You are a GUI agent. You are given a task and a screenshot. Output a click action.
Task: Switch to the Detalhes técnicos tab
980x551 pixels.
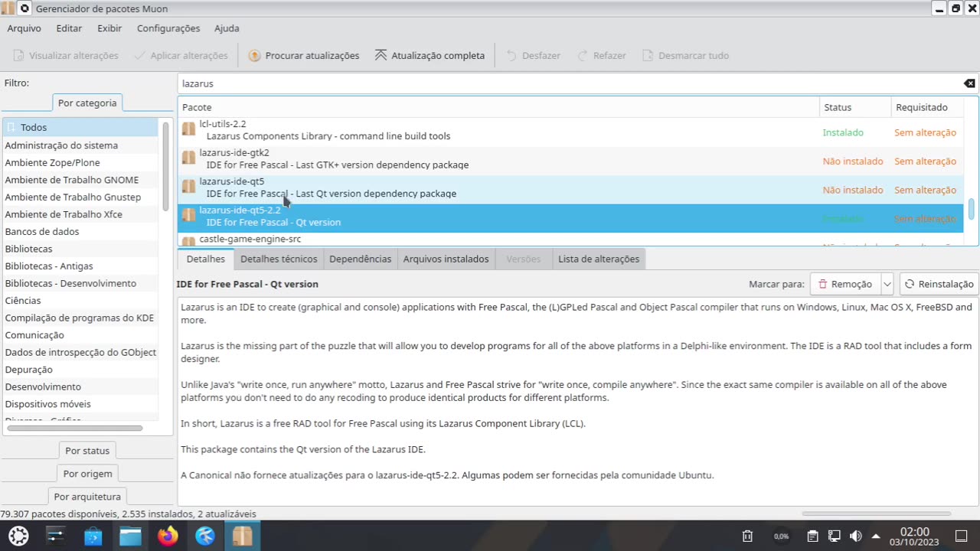279,259
